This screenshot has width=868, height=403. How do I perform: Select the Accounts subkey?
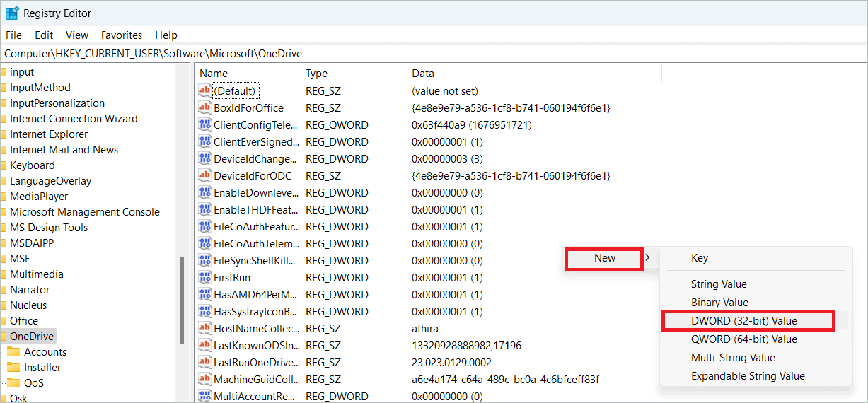45,351
